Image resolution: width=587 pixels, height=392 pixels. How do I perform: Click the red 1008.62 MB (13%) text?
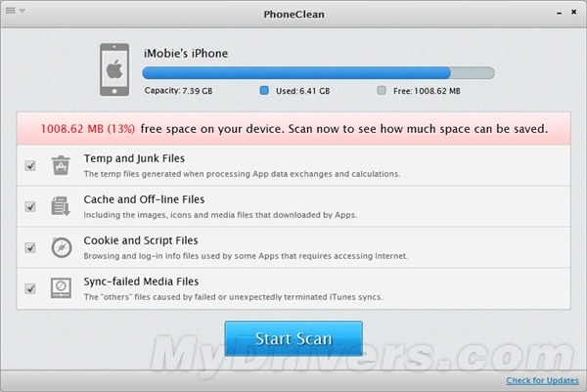[88, 129]
